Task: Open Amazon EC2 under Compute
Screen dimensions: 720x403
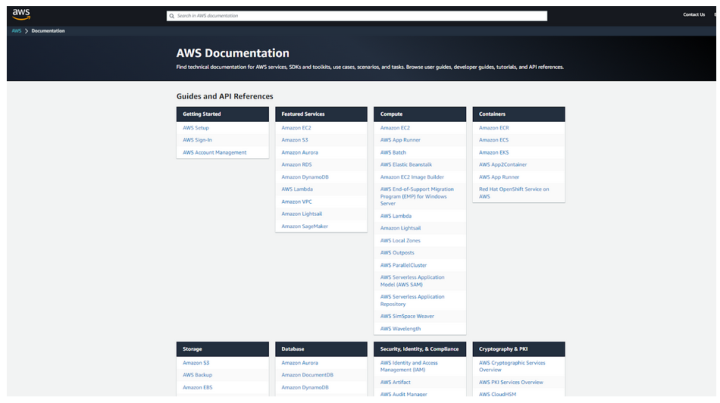Action: tap(395, 128)
